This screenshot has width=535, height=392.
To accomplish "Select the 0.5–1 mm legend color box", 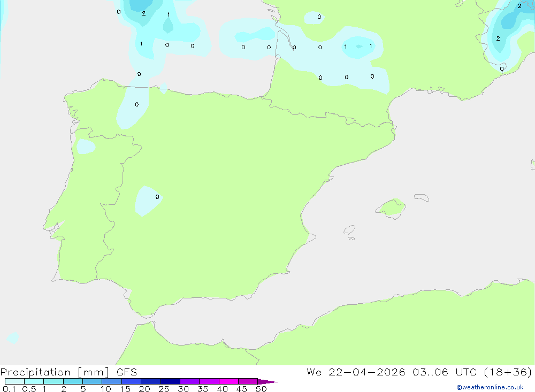I will tap(34, 381).
